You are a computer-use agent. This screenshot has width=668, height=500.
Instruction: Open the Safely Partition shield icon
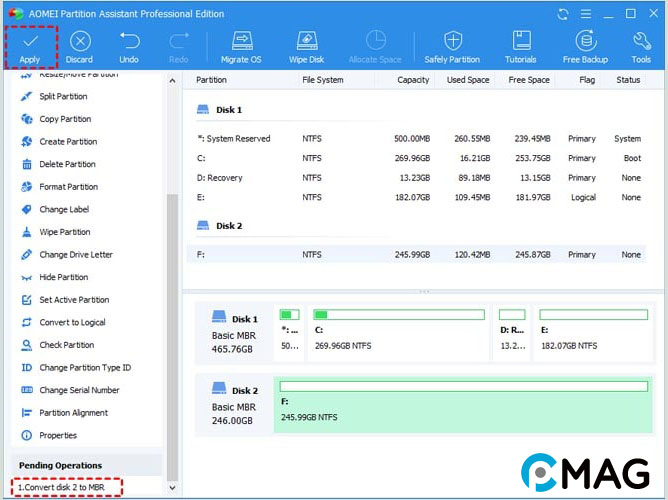tap(451, 42)
